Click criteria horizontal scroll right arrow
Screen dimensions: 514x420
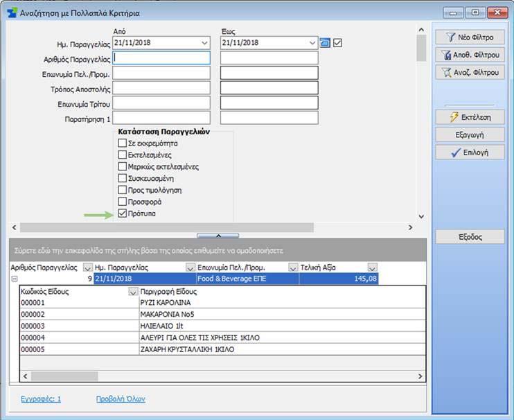(x=410, y=227)
